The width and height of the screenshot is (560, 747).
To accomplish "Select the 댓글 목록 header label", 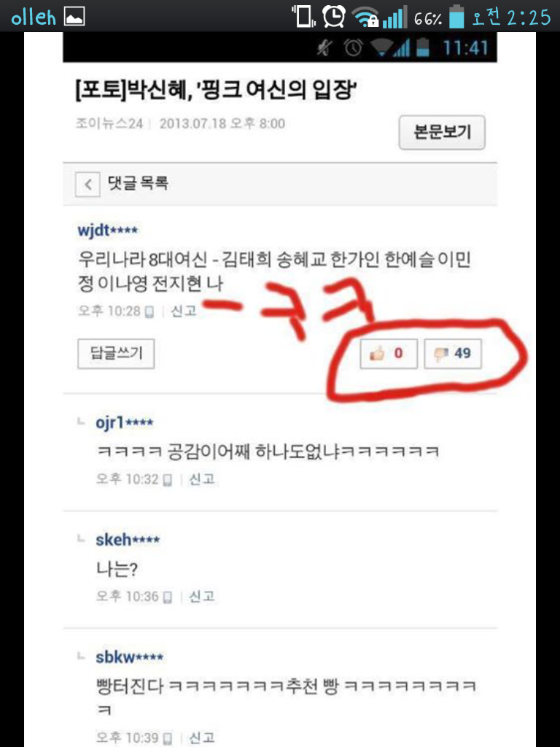I will tap(138, 183).
